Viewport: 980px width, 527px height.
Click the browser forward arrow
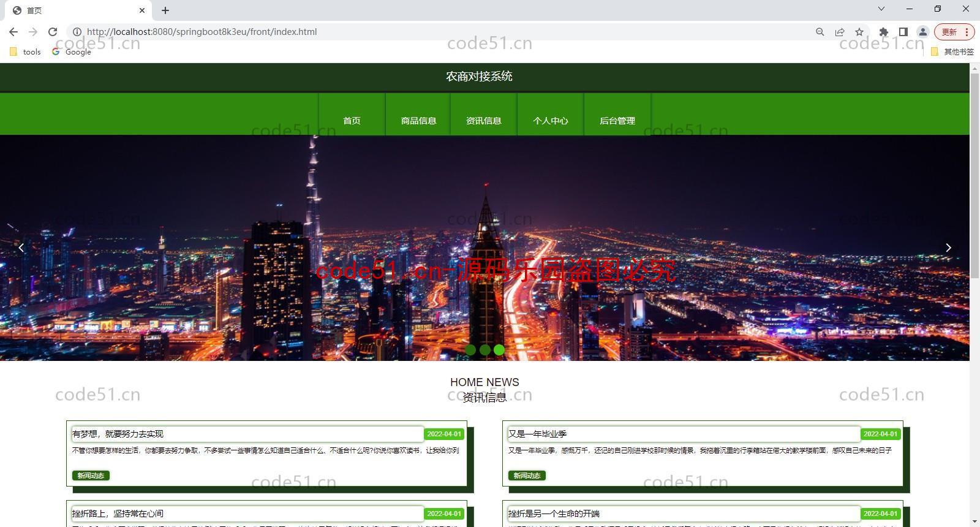[33, 32]
